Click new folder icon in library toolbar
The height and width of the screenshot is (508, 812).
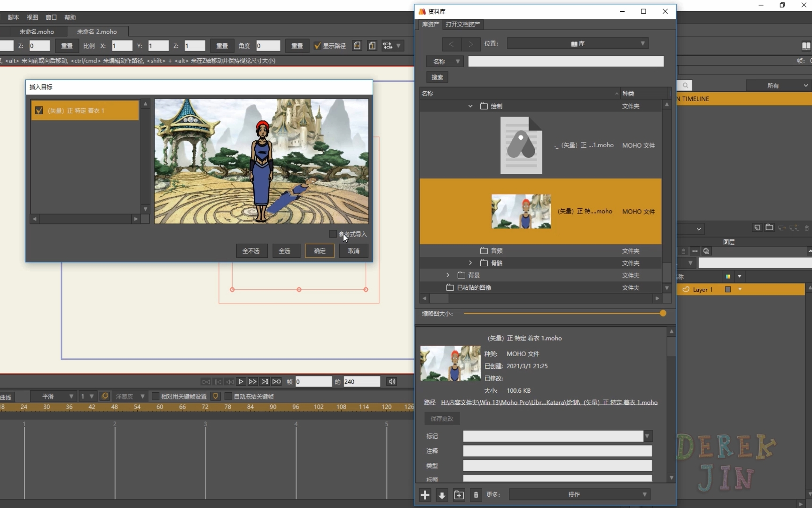coord(459,495)
